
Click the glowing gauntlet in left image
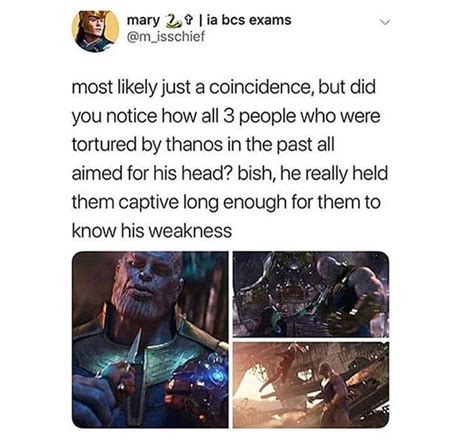202,377
